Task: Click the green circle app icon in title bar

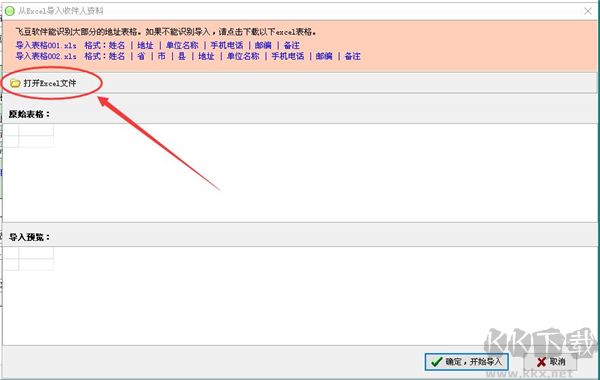Action: tap(10, 11)
